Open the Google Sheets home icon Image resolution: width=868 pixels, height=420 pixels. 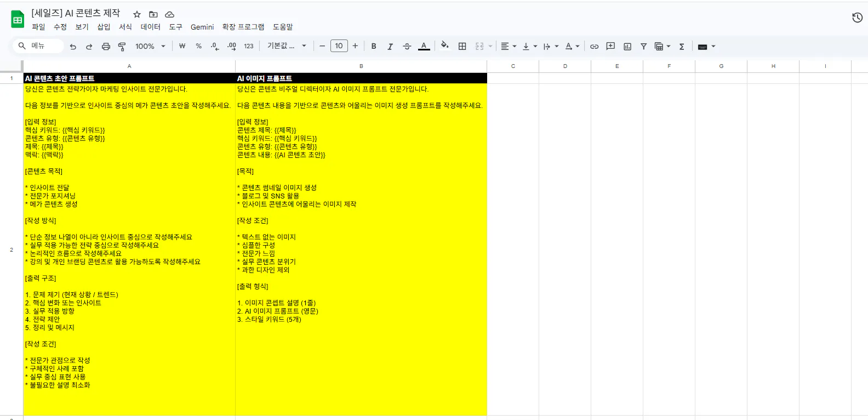point(18,20)
